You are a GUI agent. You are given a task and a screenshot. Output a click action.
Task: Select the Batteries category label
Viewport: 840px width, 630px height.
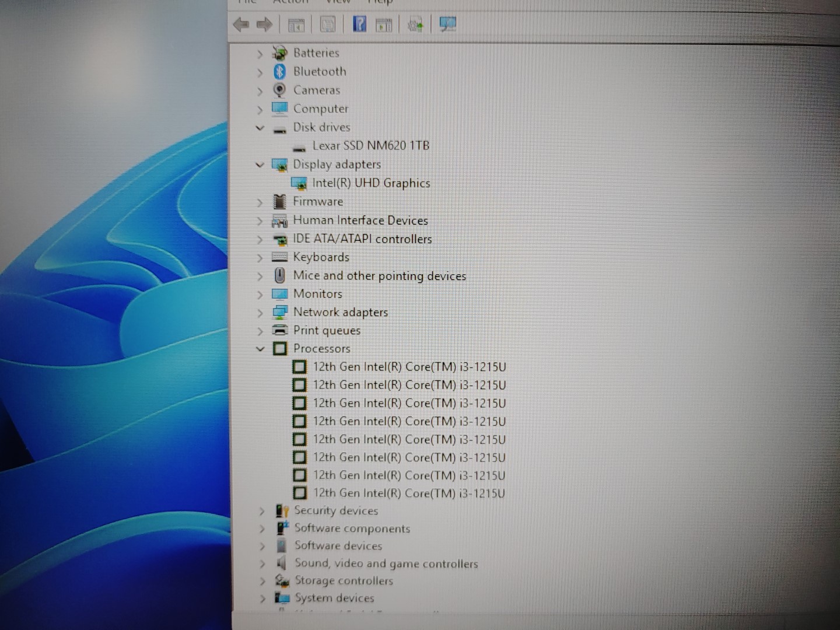tap(316, 53)
